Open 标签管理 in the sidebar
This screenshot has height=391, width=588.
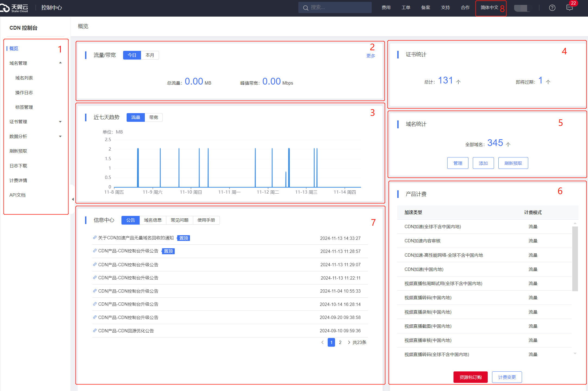[x=24, y=107]
